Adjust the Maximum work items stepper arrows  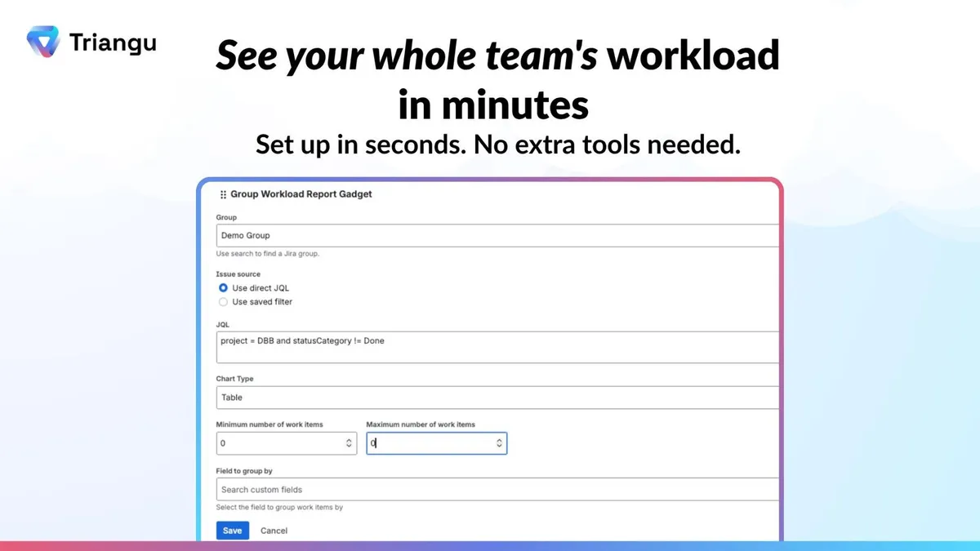point(498,443)
